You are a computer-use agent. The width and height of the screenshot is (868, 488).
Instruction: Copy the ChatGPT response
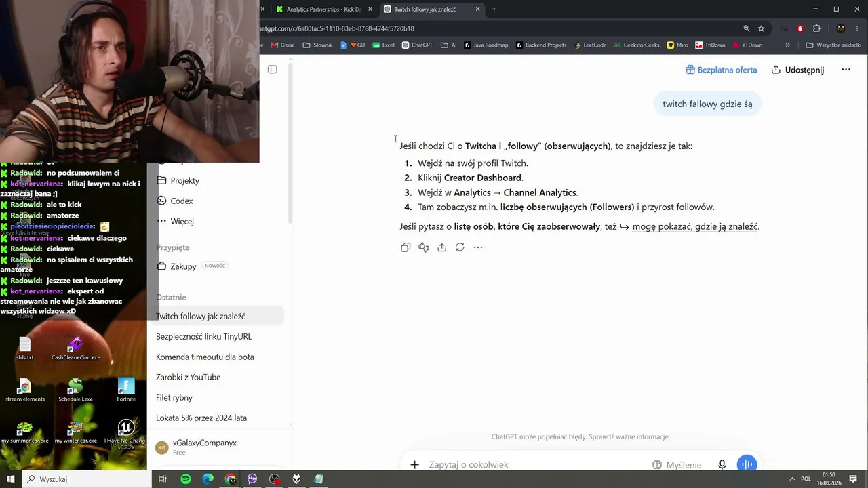(x=406, y=247)
